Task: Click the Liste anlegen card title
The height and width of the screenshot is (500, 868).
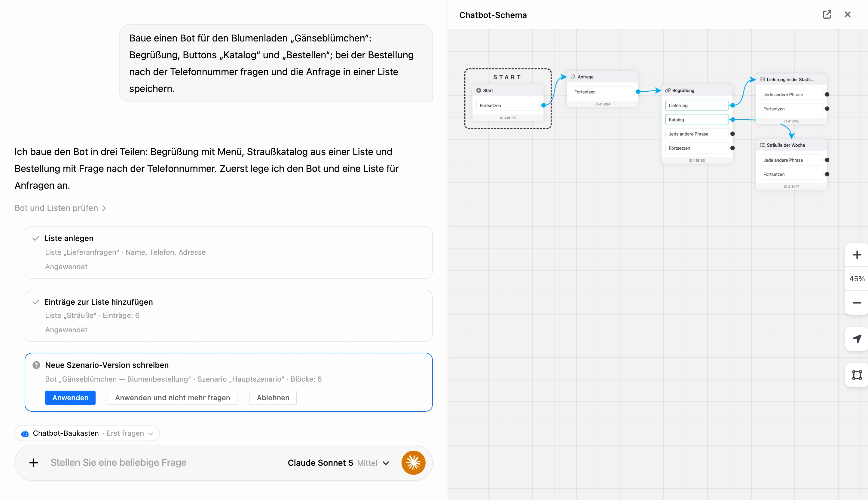Action: pyautogui.click(x=69, y=238)
